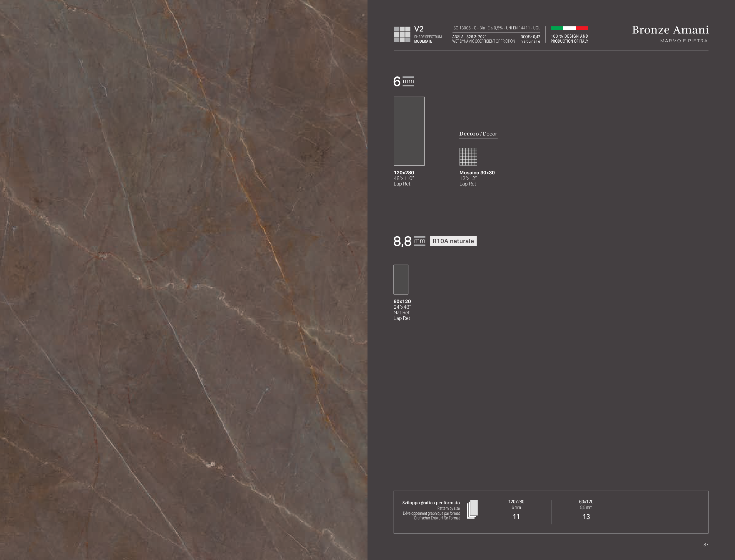Click the stacked pages pattern icon

coord(472,509)
